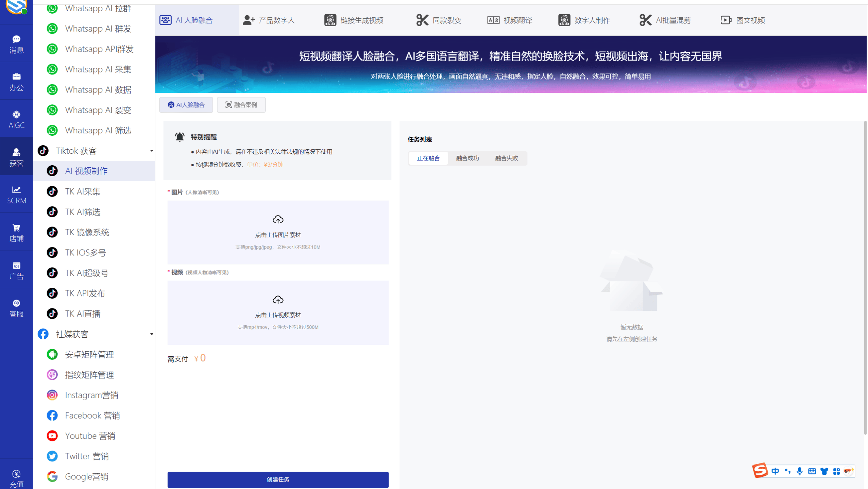Open the 广告 ads section

pos(16,270)
